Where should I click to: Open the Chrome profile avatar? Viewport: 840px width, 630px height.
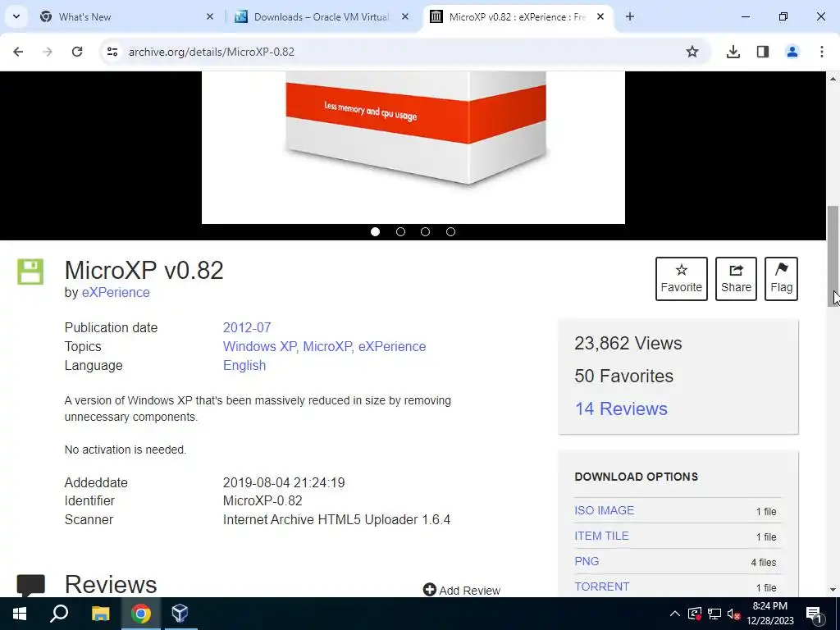point(792,52)
